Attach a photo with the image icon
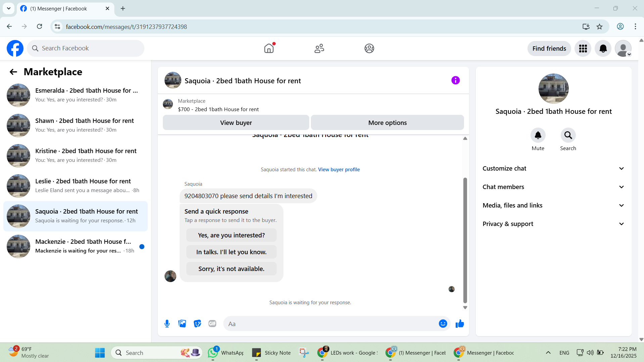This screenshot has width=644, height=362. coord(182,324)
